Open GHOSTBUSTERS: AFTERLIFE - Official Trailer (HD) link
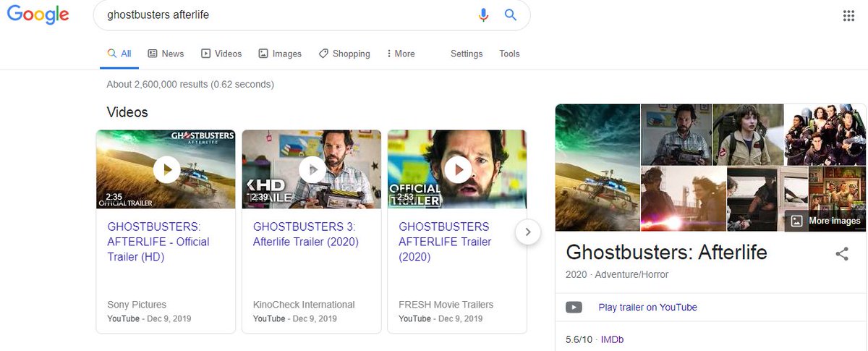This screenshot has height=351, width=868. pyautogui.click(x=158, y=242)
